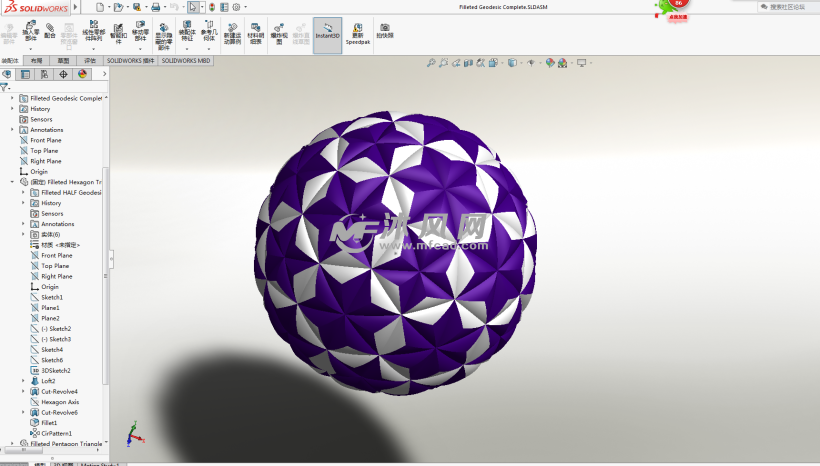Open File Properties icon
This screenshot has height=466, width=820.
[224, 7]
